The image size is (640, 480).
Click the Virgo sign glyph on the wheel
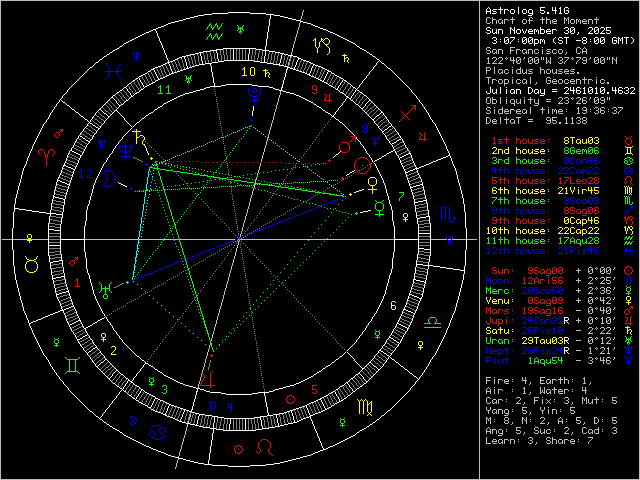pos(365,407)
